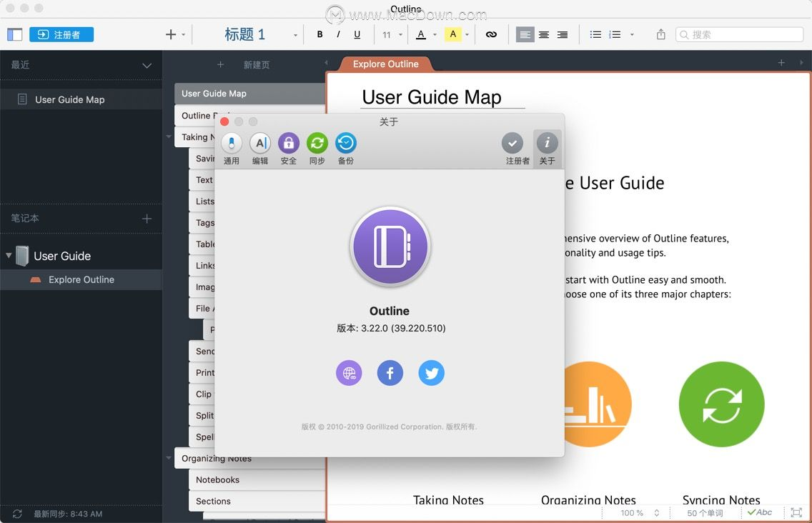The height and width of the screenshot is (523, 812).
Task: Click the User Guide Map page title
Action: coord(432,97)
